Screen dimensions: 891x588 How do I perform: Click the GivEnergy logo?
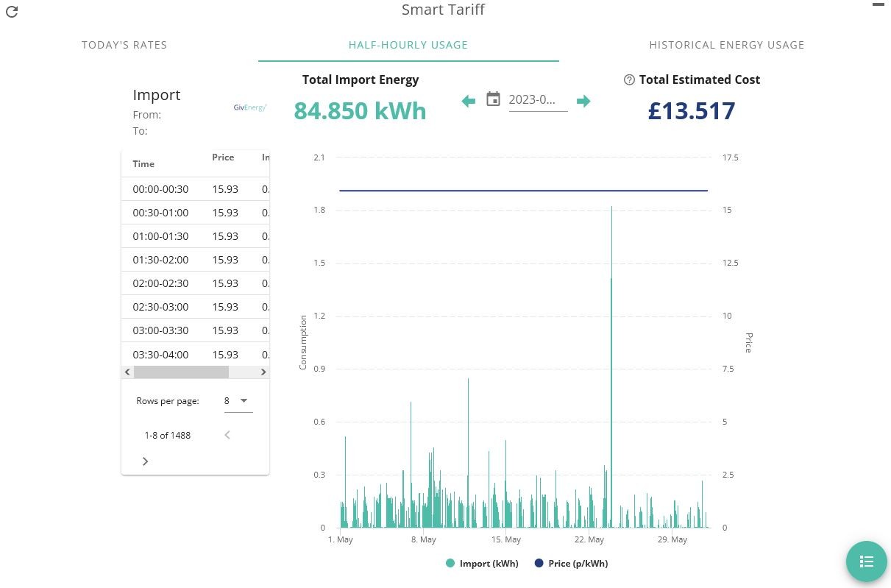(x=250, y=107)
